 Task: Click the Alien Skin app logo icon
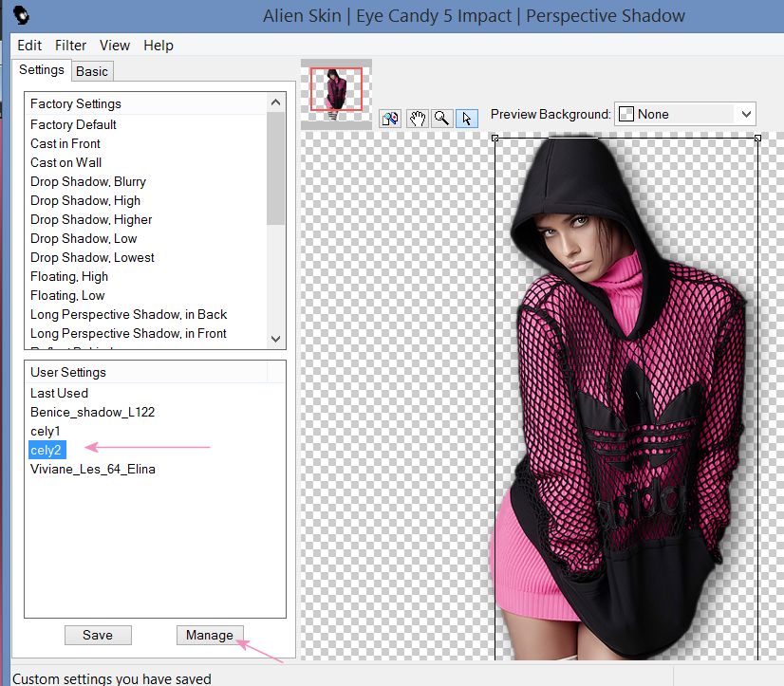click(21, 14)
